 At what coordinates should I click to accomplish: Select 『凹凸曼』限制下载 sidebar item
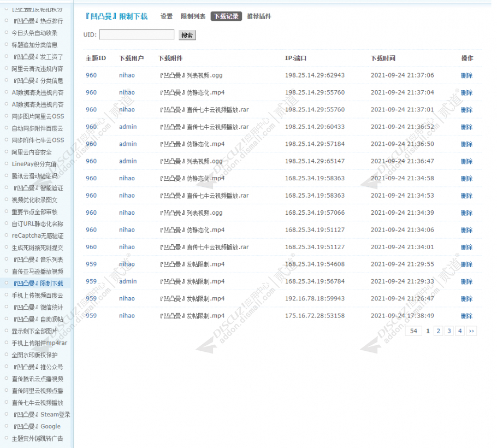(x=37, y=284)
